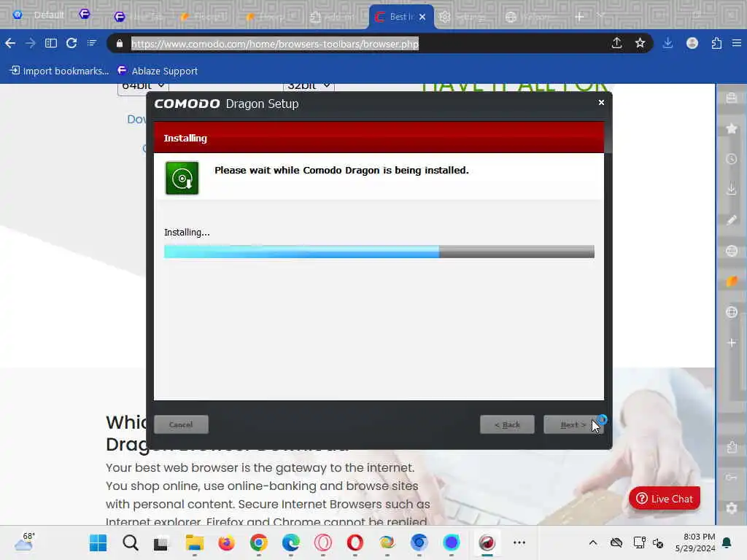Viewport: 747px width, 560px height.
Task: Open the 64bit dropdown
Action: [143, 87]
